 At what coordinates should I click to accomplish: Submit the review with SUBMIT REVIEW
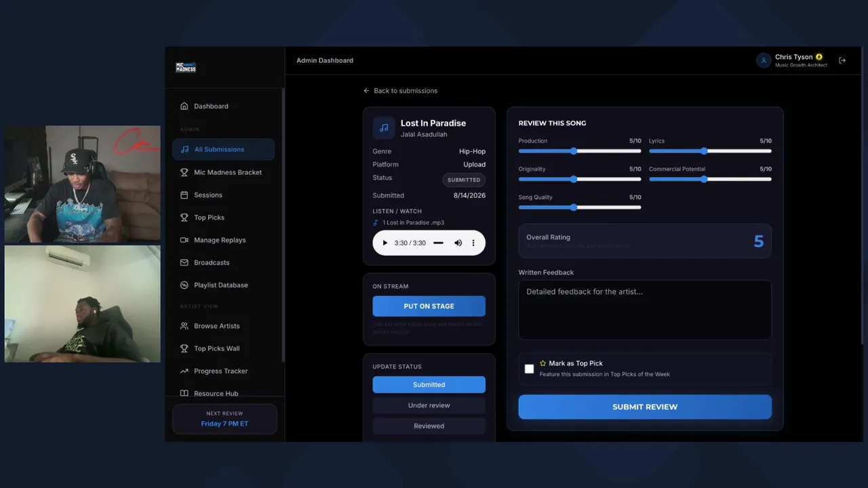pos(645,407)
